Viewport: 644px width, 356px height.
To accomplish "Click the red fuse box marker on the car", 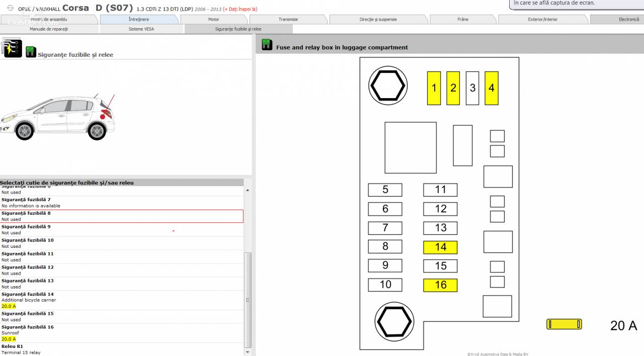I will click(103, 116).
